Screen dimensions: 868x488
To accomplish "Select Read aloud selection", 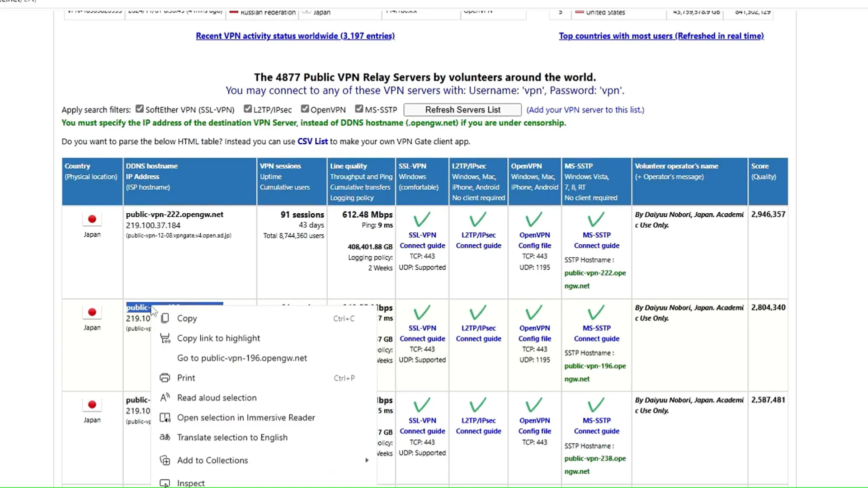I will [x=264, y=398].
